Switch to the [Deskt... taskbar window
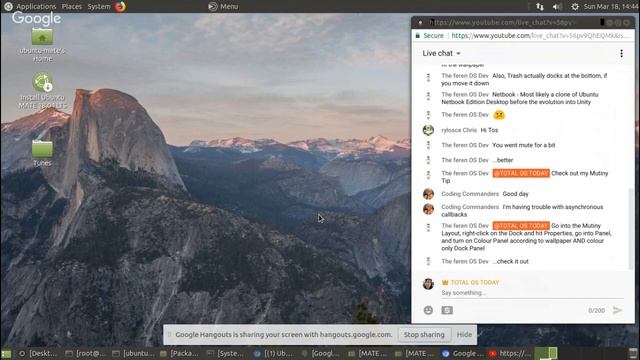 tap(38, 353)
